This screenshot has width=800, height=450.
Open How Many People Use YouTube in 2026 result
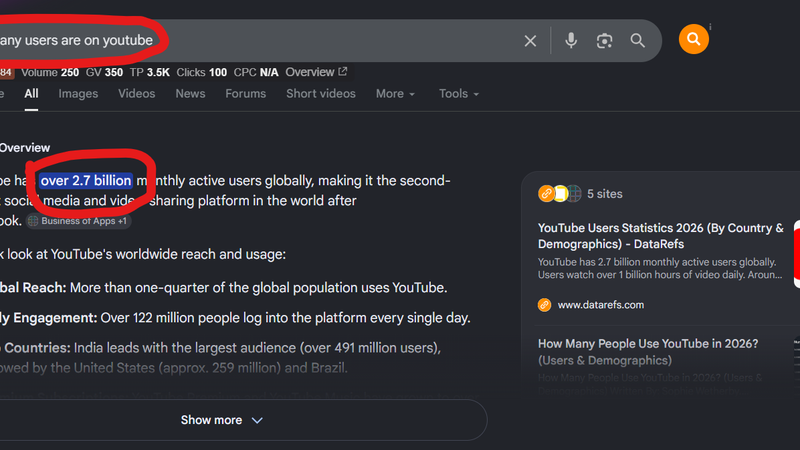point(648,352)
